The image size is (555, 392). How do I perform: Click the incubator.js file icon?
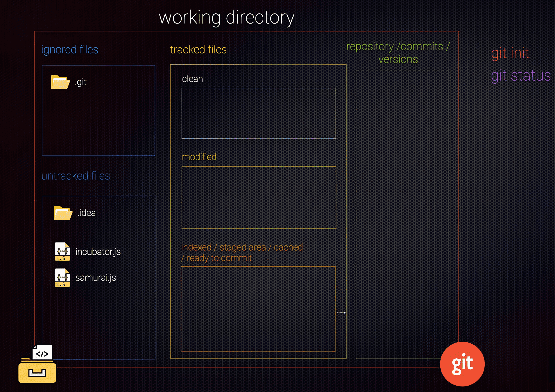pos(62,252)
